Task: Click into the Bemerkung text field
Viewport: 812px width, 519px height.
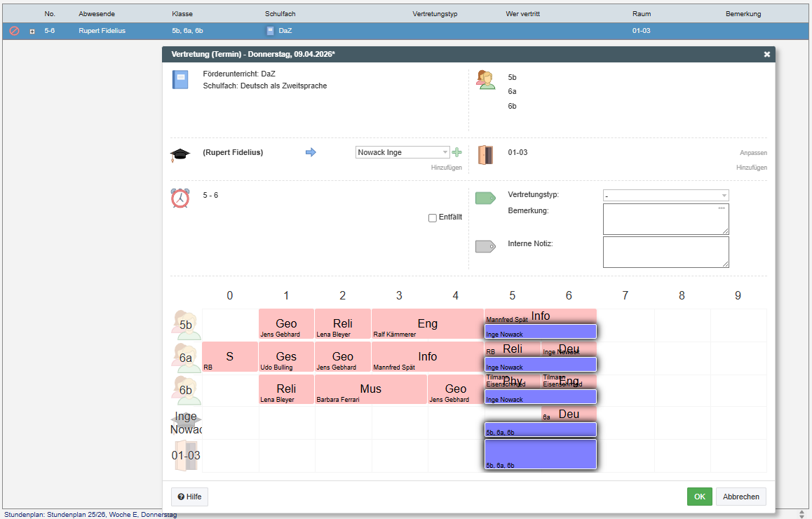Action: pos(665,219)
